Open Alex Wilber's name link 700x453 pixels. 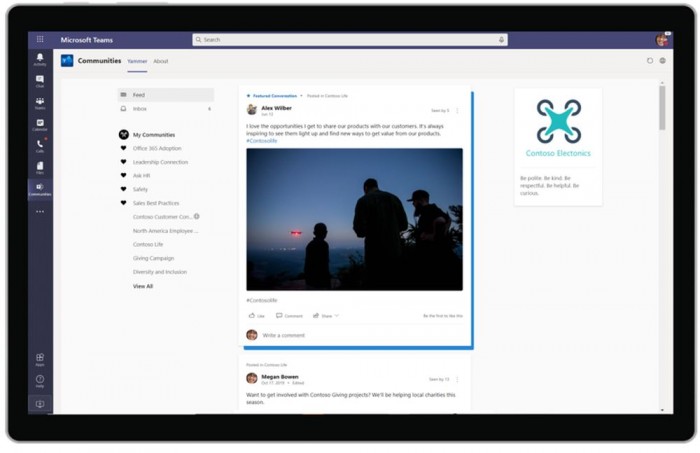[x=276, y=108]
